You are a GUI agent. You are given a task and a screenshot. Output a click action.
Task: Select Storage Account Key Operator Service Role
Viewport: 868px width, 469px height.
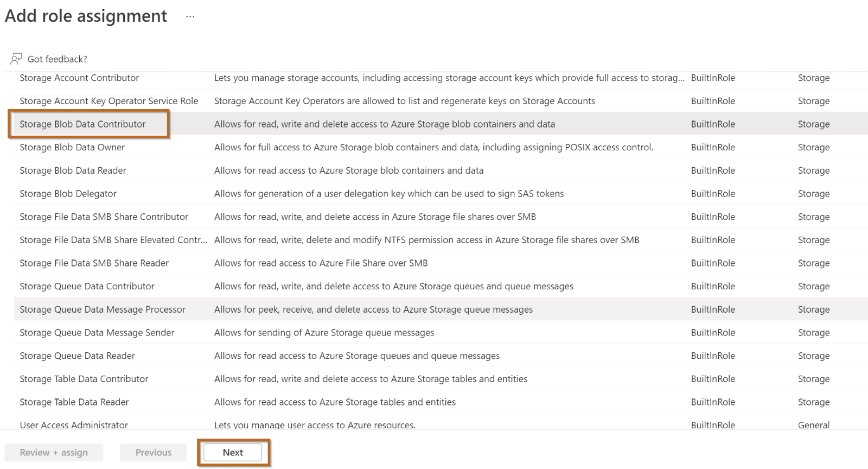pos(109,101)
